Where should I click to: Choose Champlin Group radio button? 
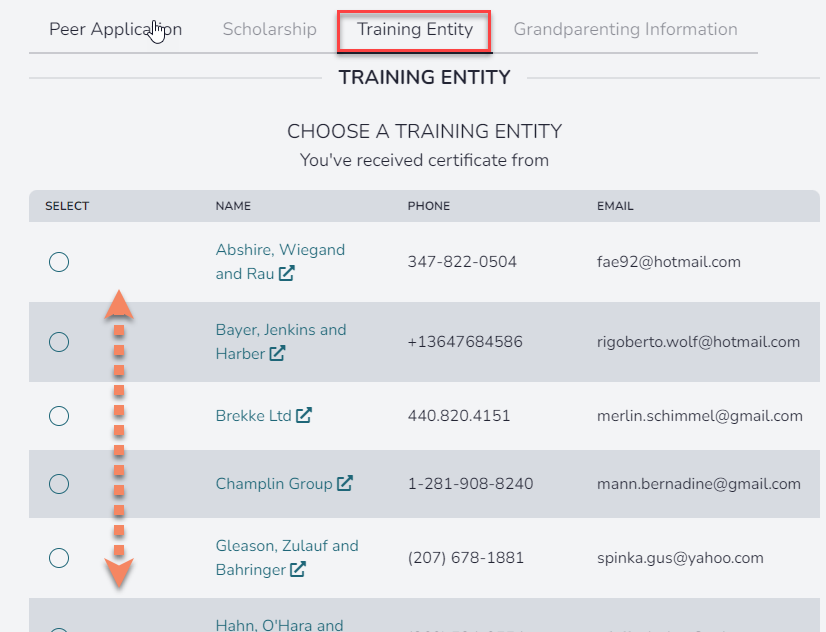[x=59, y=483]
